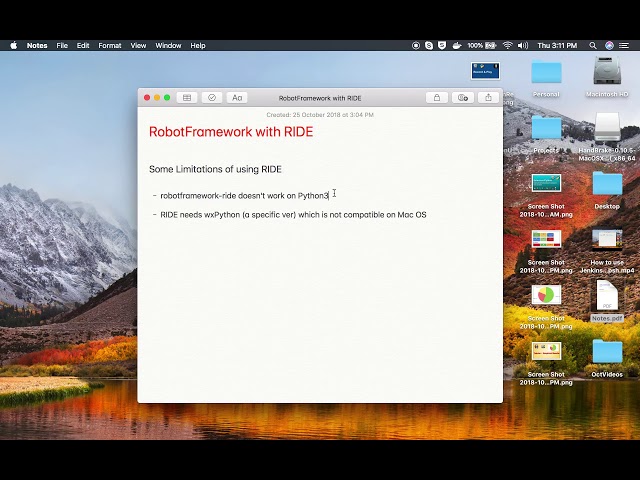Screen dimensions: 640x480
Task: Select the Desktop folder icon
Action: pos(607,184)
